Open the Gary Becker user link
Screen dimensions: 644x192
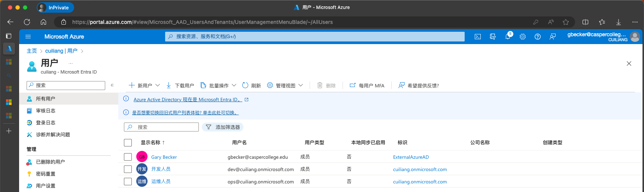point(164,157)
